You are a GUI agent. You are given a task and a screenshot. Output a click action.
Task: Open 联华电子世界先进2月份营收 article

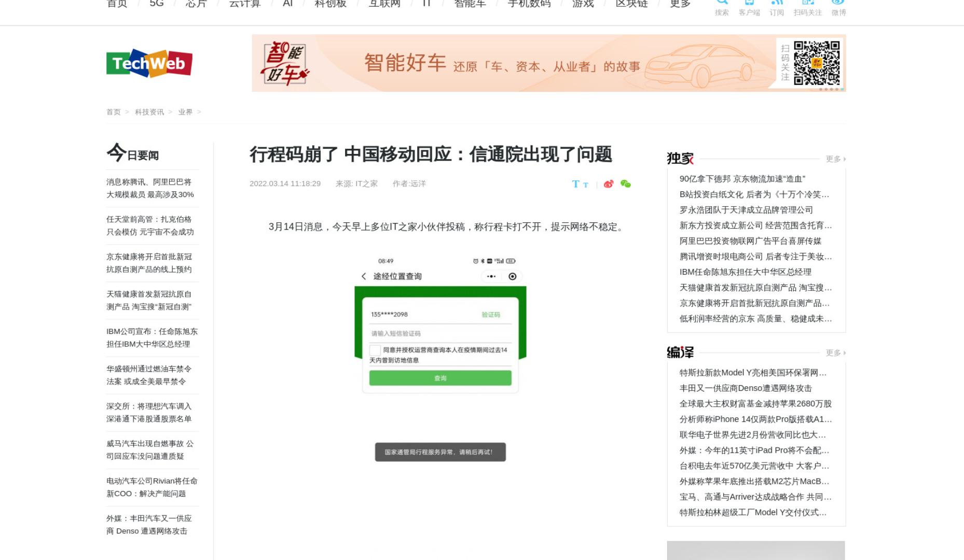(x=753, y=435)
